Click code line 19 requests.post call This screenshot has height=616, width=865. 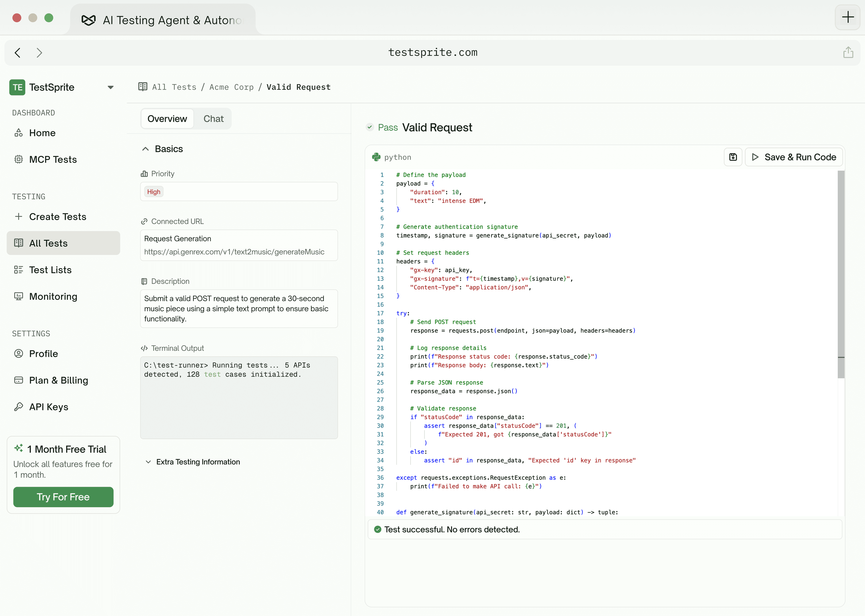click(523, 331)
